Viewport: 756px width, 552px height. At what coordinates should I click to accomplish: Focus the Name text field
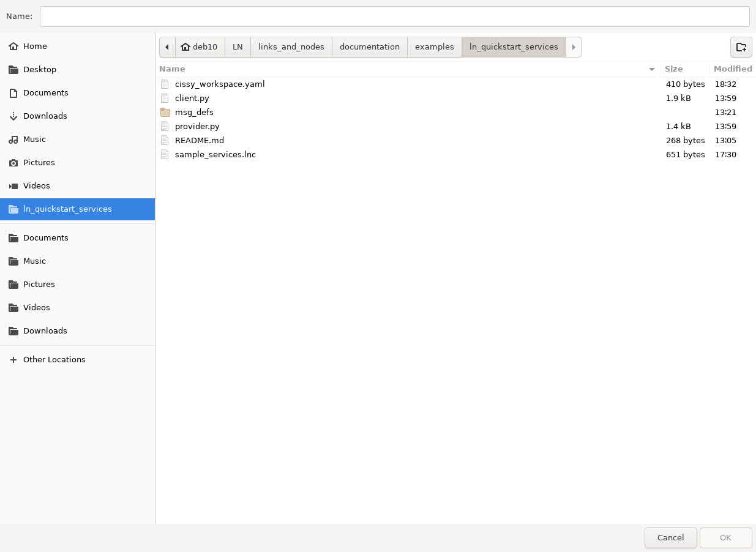pyautogui.click(x=395, y=17)
